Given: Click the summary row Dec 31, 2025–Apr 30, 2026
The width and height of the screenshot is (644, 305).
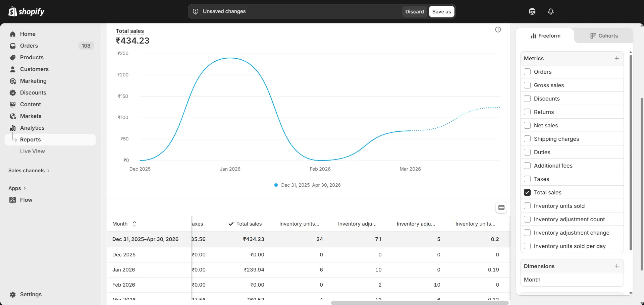Looking at the screenshot, I should pos(309,239).
